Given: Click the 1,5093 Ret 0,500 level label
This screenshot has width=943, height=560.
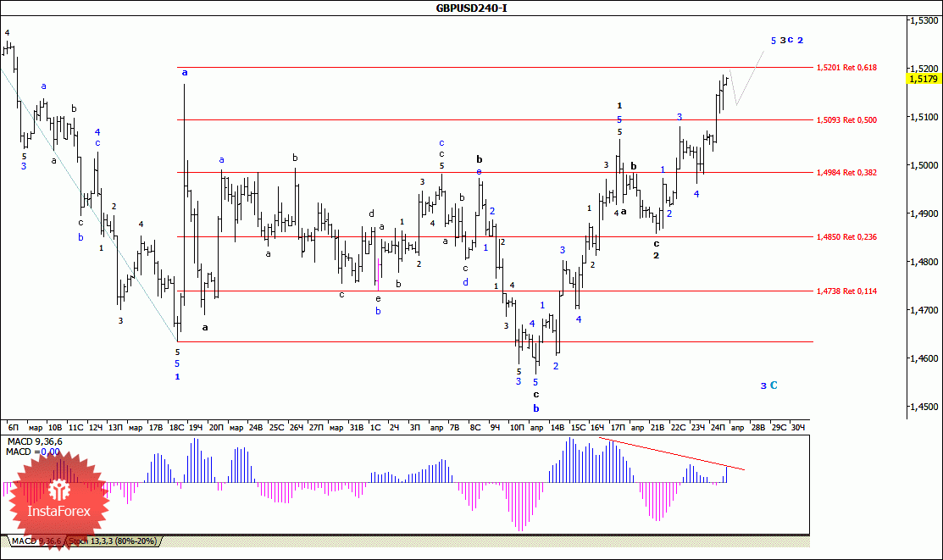Looking at the screenshot, I should [846, 119].
